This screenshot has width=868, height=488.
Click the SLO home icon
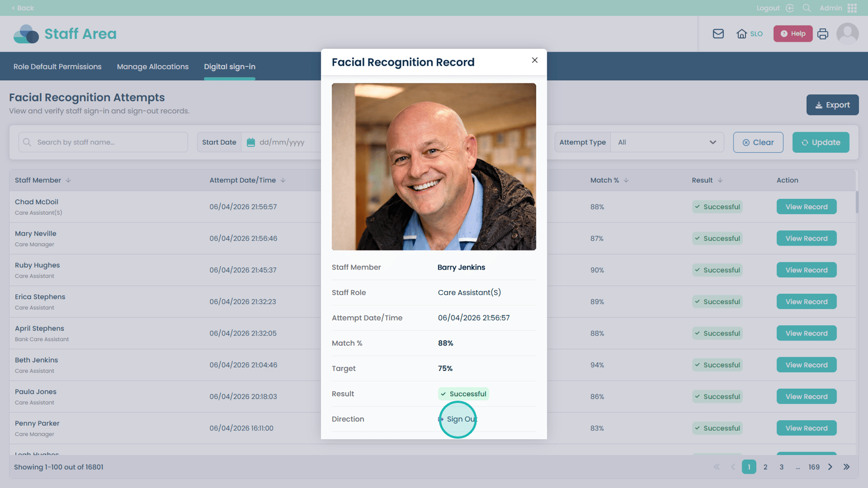(742, 34)
